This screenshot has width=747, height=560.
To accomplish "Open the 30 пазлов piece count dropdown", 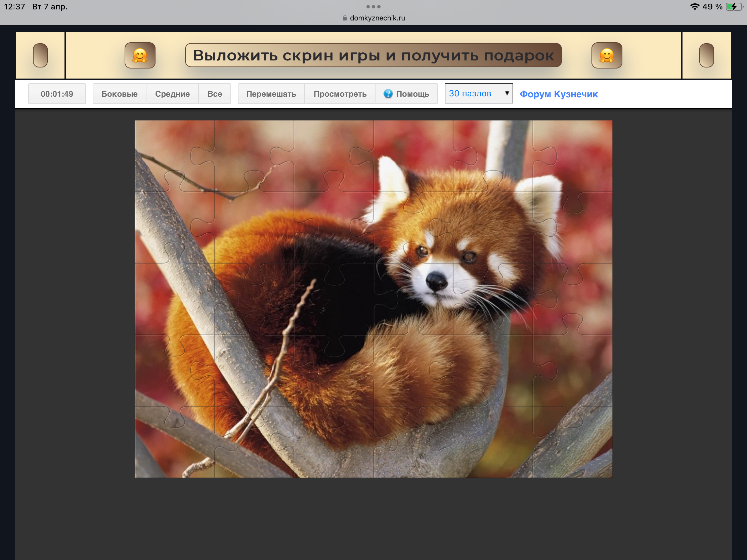I will click(476, 94).
